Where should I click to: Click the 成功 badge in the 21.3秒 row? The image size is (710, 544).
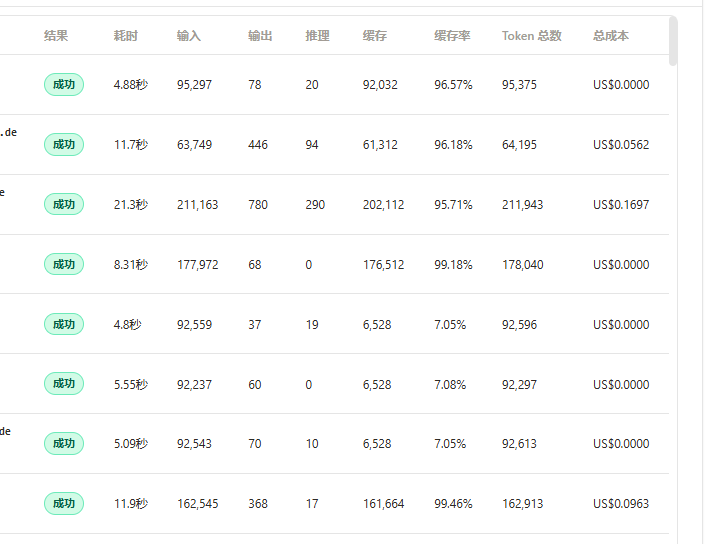click(64, 204)
